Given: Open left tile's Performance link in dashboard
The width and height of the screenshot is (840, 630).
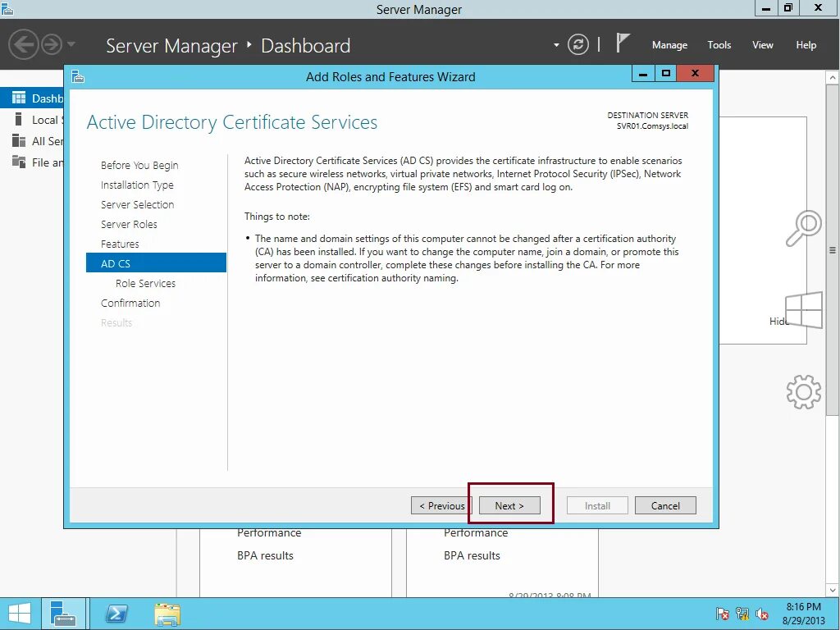Looking at the screenshot, I should pos(269,533).
